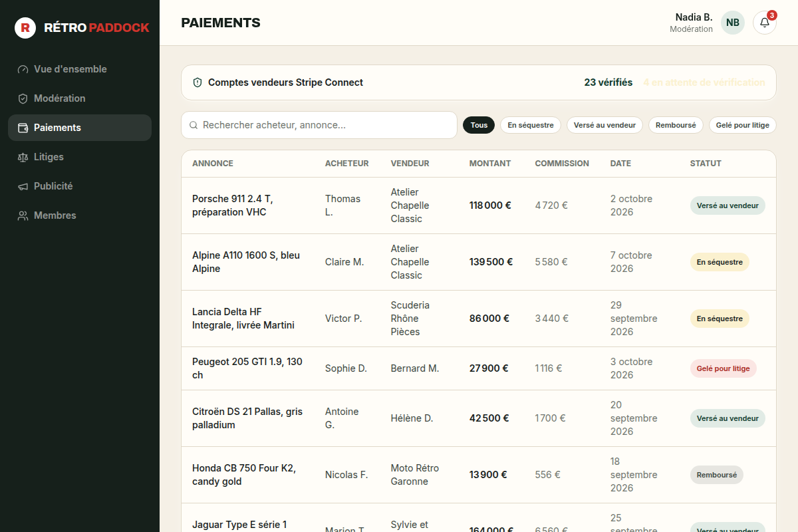Click seller Moto Rétro Garonne
798x532 pixels.
click(415, 475)
